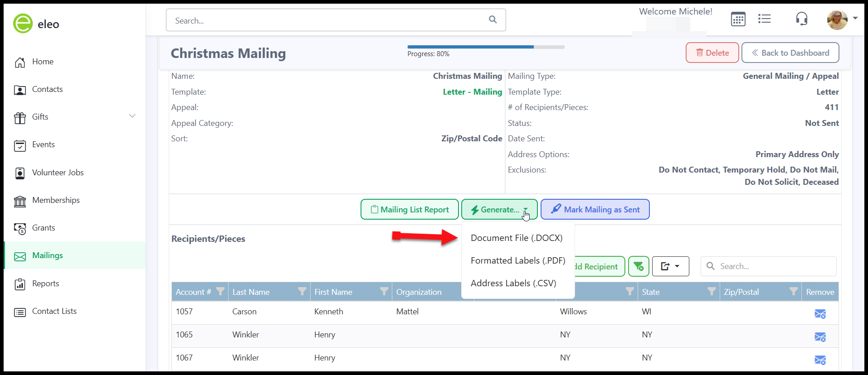Click the headset support icon

(x=801, y=19)
